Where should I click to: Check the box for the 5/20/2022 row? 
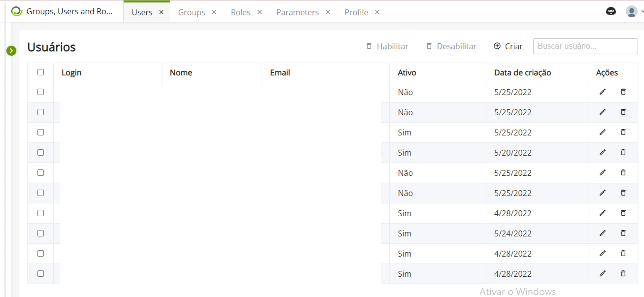pyautogui.click(x=40, y=152)
